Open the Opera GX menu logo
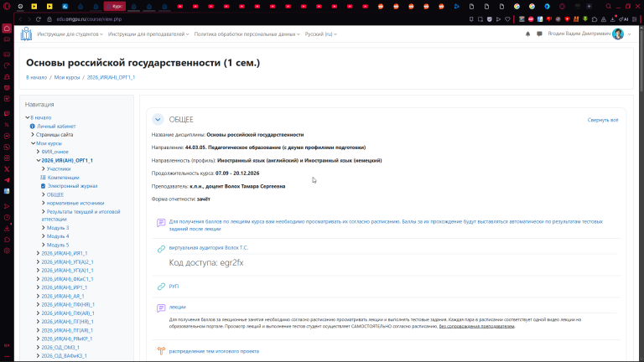 pyautogui.click(x=7, y=7)
